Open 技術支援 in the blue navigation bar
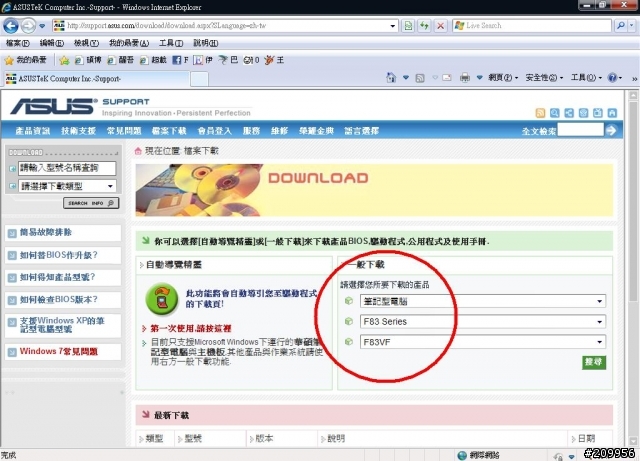 click(78, 131)
